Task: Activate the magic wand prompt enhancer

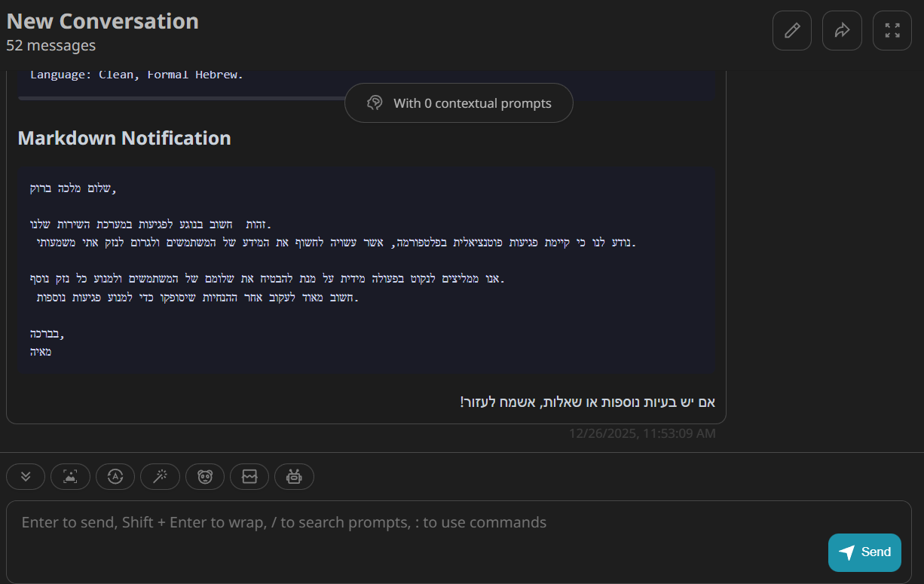Action: click(160, 476)
